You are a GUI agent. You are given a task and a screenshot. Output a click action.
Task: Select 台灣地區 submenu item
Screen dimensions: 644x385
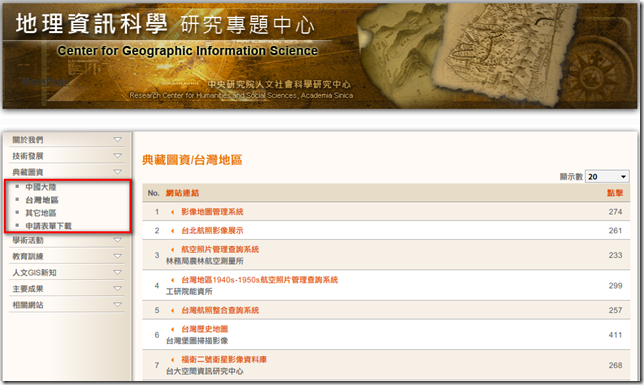coord(42,200)
